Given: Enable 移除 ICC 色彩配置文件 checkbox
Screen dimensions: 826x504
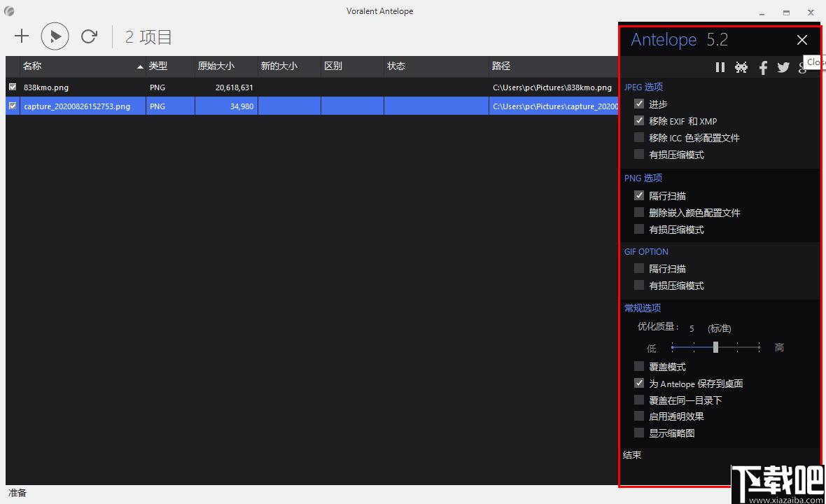Looking at the screenshot, I should [639, 137].
